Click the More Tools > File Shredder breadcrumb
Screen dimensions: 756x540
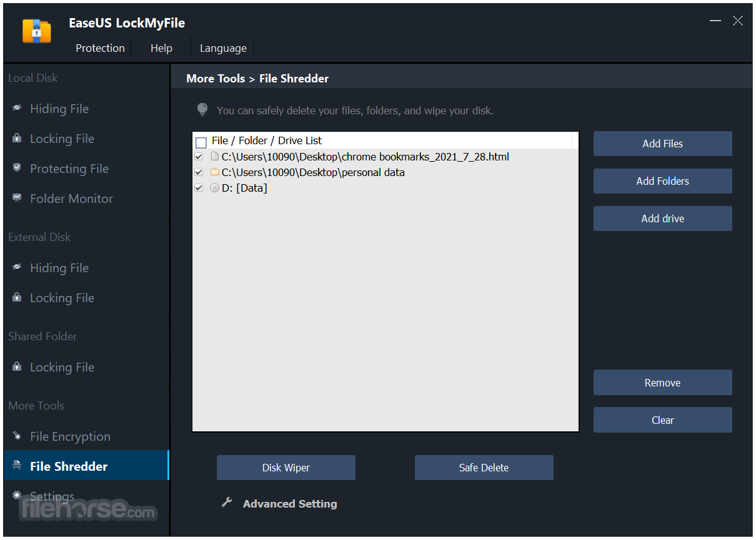click(257, 79)
